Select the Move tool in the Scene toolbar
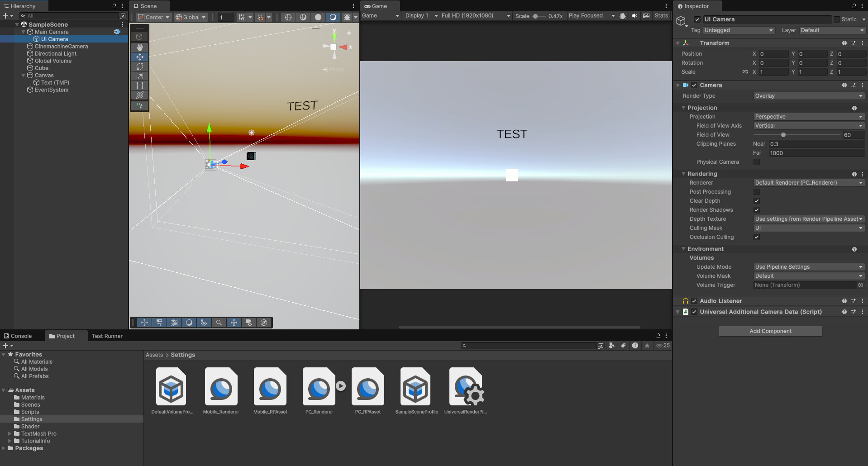Image resolution: width=868 pixels, height=466 pixels. click(139, 57)
